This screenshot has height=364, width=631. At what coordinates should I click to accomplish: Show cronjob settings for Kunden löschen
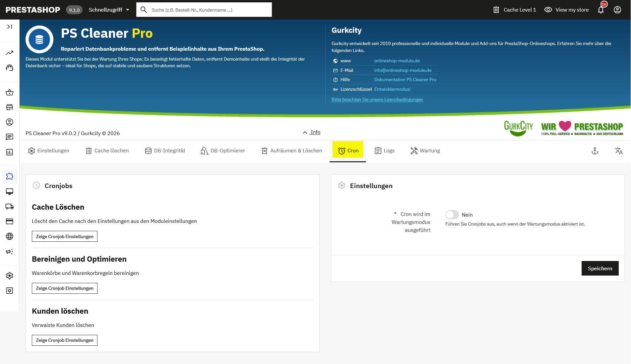pyautogui.click(x=65, y=340)
